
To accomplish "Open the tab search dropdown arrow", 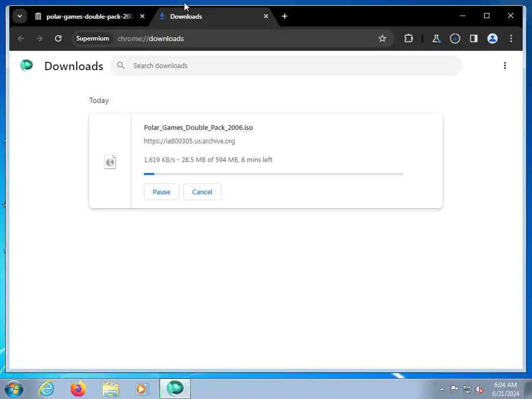I will click(x=20, y=16).
